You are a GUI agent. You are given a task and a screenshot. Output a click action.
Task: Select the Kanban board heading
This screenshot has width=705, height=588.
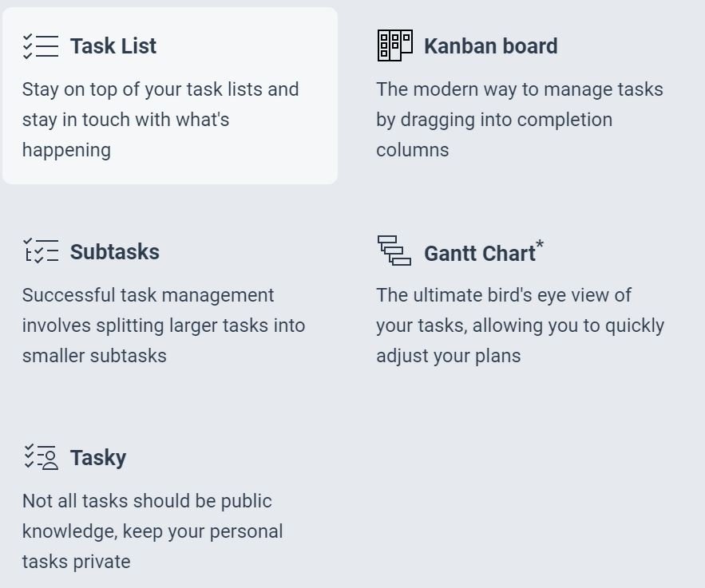(490, 46)
